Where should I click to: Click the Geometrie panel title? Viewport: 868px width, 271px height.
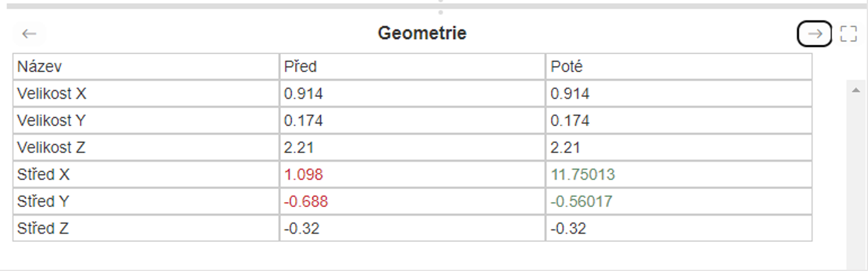tap(422, 33)
